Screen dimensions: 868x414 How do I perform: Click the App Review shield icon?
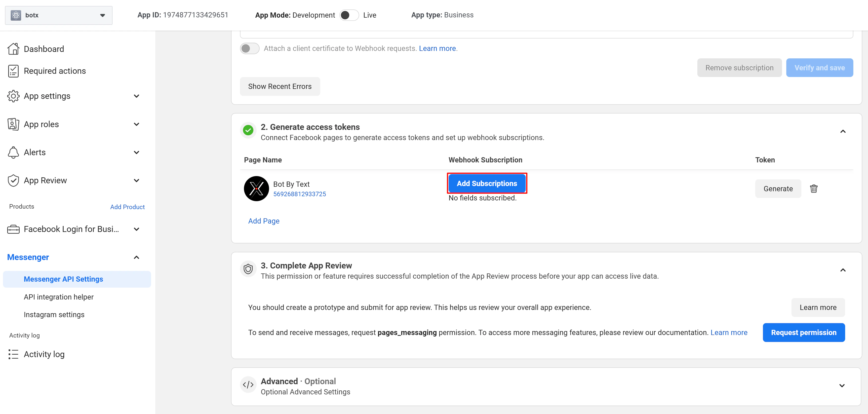tap(13, 181)
